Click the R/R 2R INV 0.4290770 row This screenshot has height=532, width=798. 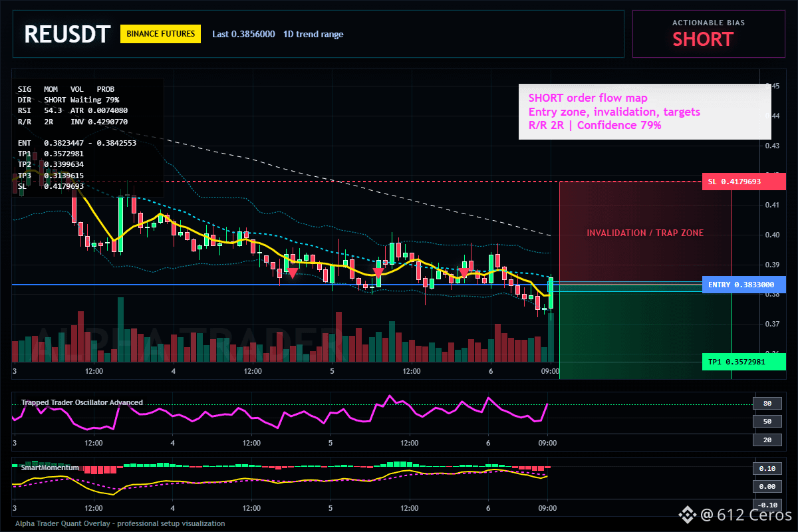tap(72, 122)
